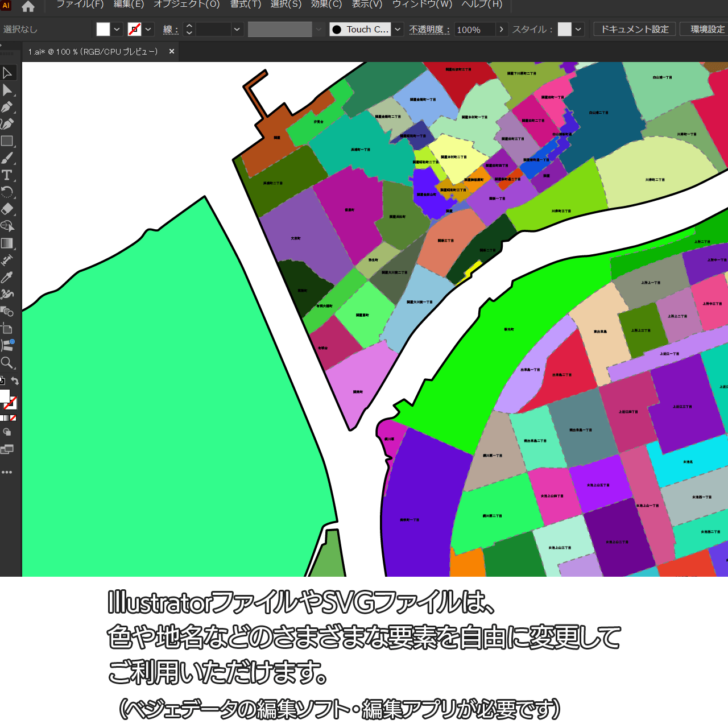
Task: Click the Home icon in top bar
Action: coord(28,7)
